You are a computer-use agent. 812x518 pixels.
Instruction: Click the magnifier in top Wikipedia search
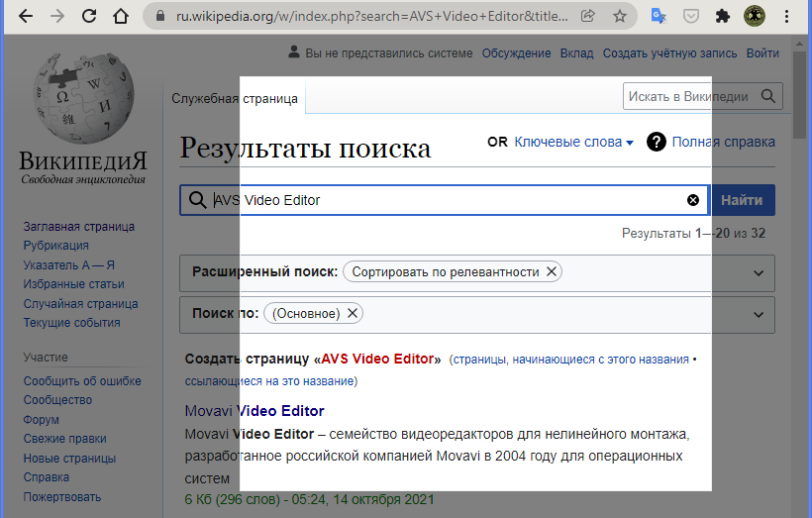768,96
